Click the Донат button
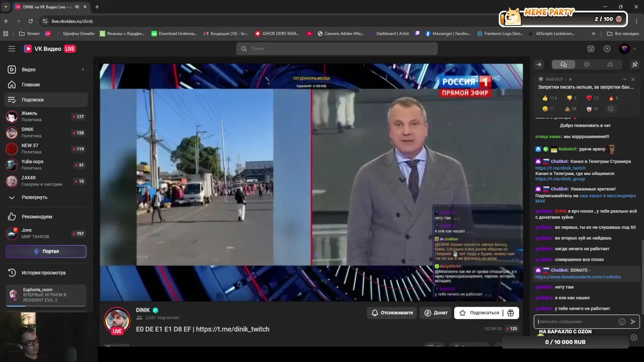The height and width of the screenshot is (362, 644). coord(436,313)
